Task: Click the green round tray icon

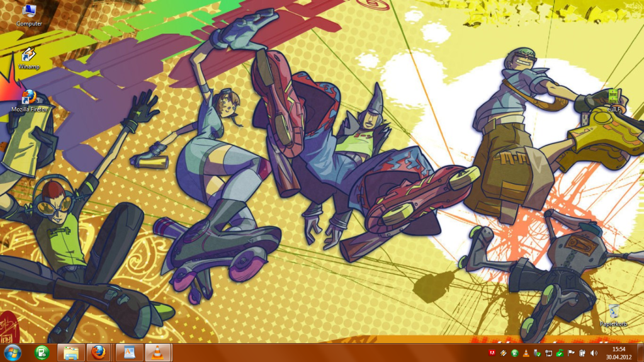Action: tap(514, 353)
